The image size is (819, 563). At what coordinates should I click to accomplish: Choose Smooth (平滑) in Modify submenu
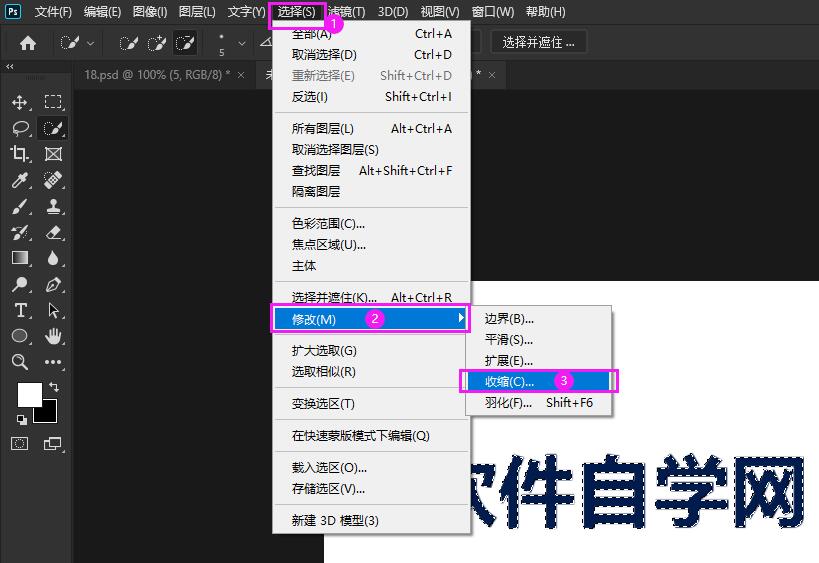tap(539, 340)
